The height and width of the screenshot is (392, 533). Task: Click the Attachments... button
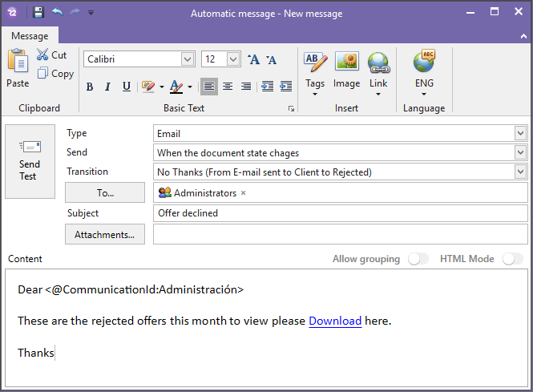[x=105, y=234]
